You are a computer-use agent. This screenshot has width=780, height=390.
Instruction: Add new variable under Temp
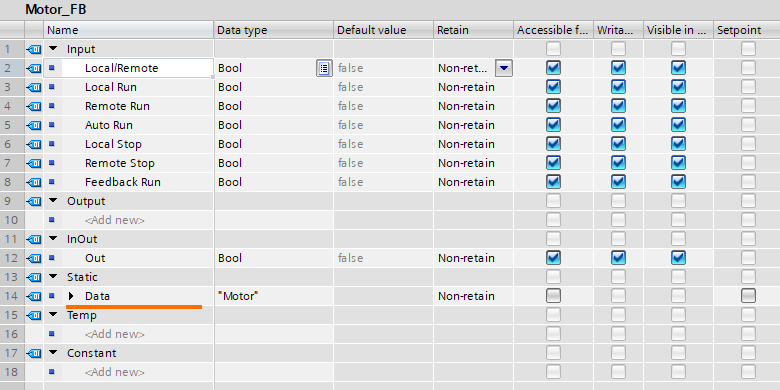coord(115,334)
